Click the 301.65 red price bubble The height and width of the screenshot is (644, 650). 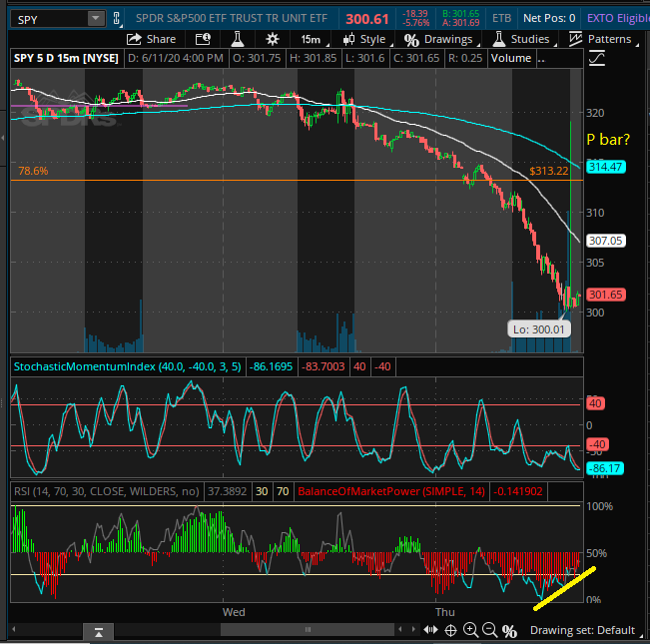[x=606, y=295]
